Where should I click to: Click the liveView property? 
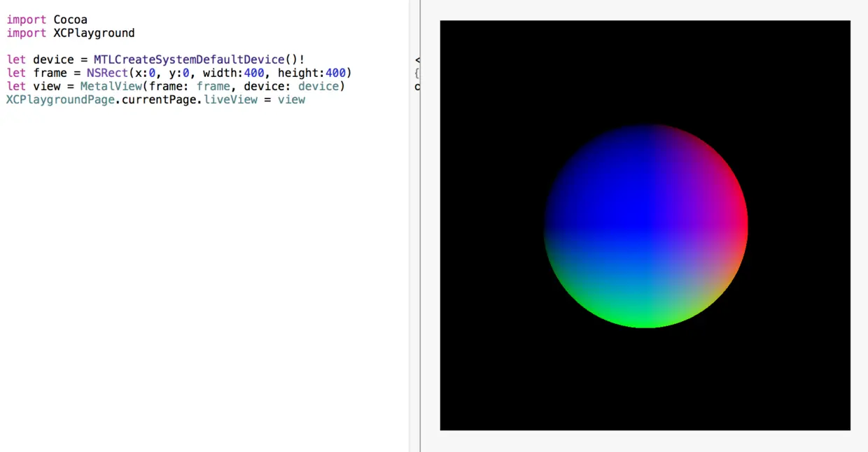230,99
